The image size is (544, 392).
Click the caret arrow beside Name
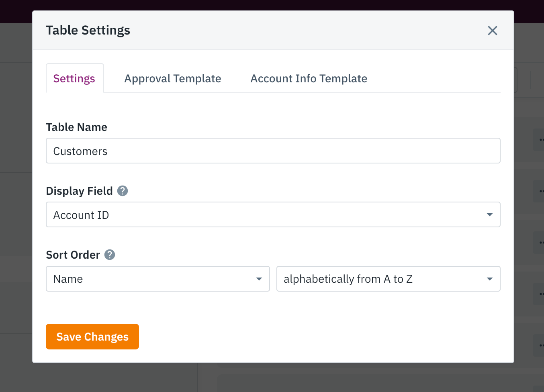click(259, 279)
